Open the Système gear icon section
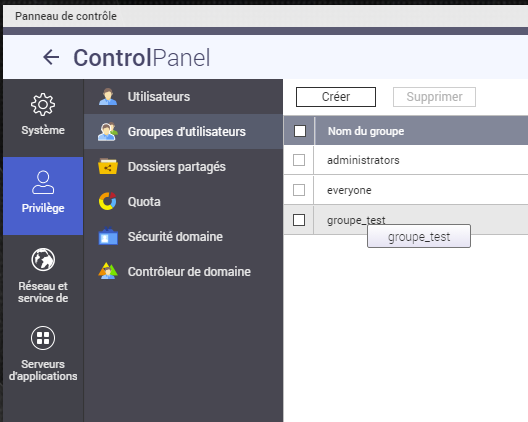This screenshot has height=422, width=528. pyautogui.click(x=43, y=104)
